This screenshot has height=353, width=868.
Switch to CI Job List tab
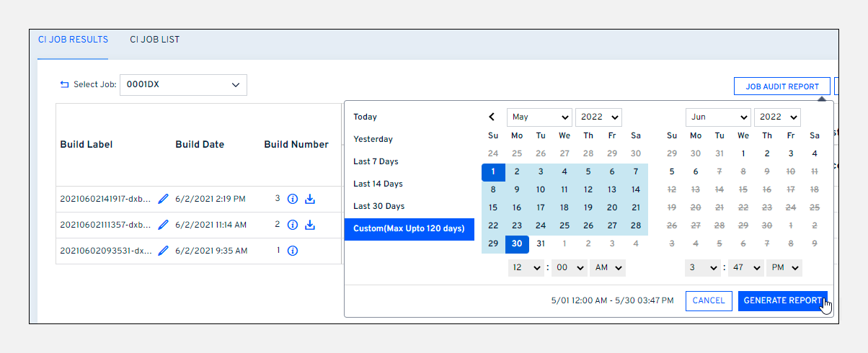pyautogui.click(x=154, y=40)
